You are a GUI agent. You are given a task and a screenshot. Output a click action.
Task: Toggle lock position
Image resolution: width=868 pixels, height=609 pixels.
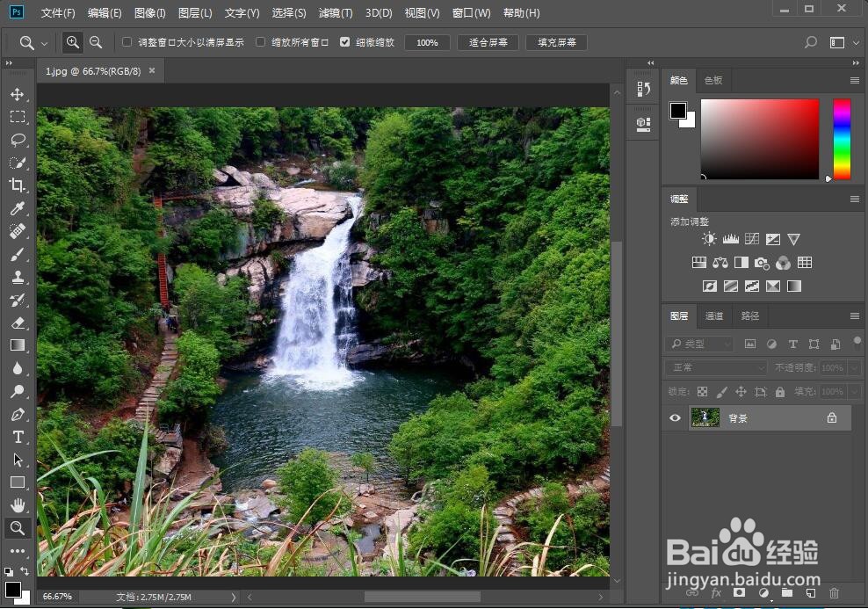point(741,392)
